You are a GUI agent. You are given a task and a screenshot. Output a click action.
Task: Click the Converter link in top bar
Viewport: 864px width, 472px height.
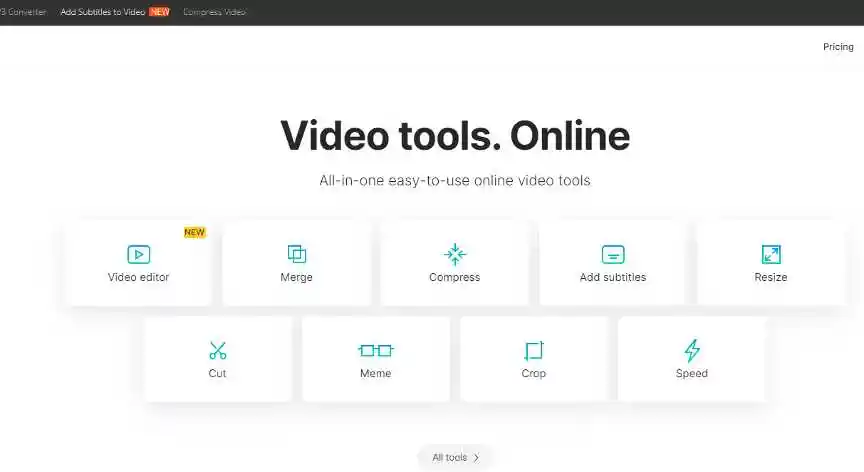pyautogui.click(x=24, y=12)
